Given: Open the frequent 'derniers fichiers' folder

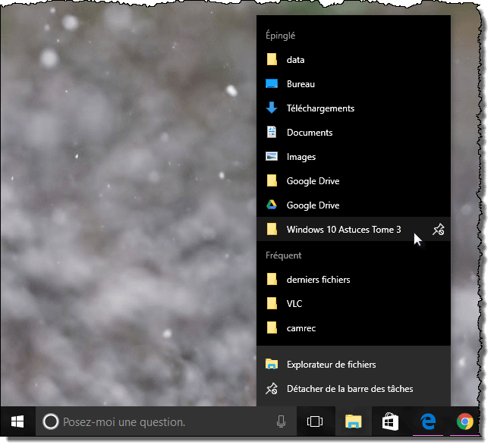Looking at the screenshot, I should (318, 280).
